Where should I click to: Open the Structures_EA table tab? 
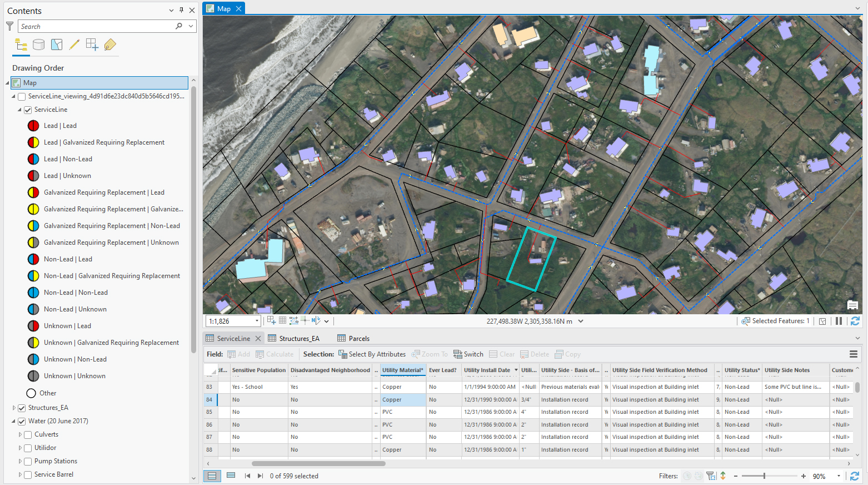299,338
